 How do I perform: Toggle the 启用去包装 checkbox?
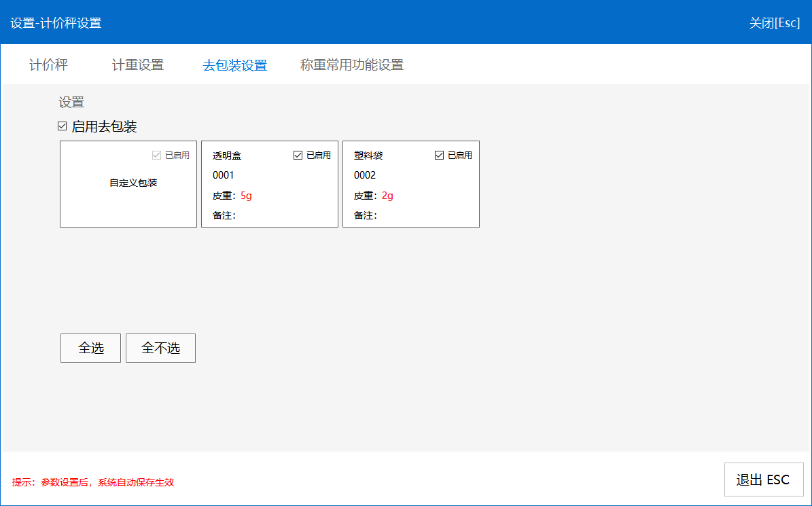click(63, 126)
